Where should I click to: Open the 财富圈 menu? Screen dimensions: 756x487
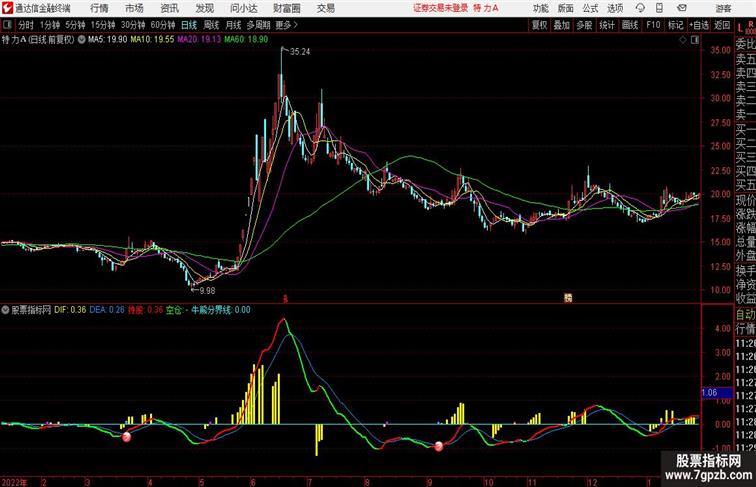coord(287,8)
